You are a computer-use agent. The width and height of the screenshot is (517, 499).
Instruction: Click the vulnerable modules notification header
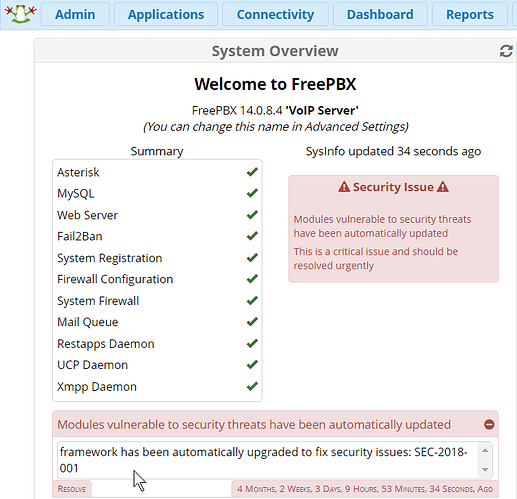pyautogui.click(x=275, y=424)
